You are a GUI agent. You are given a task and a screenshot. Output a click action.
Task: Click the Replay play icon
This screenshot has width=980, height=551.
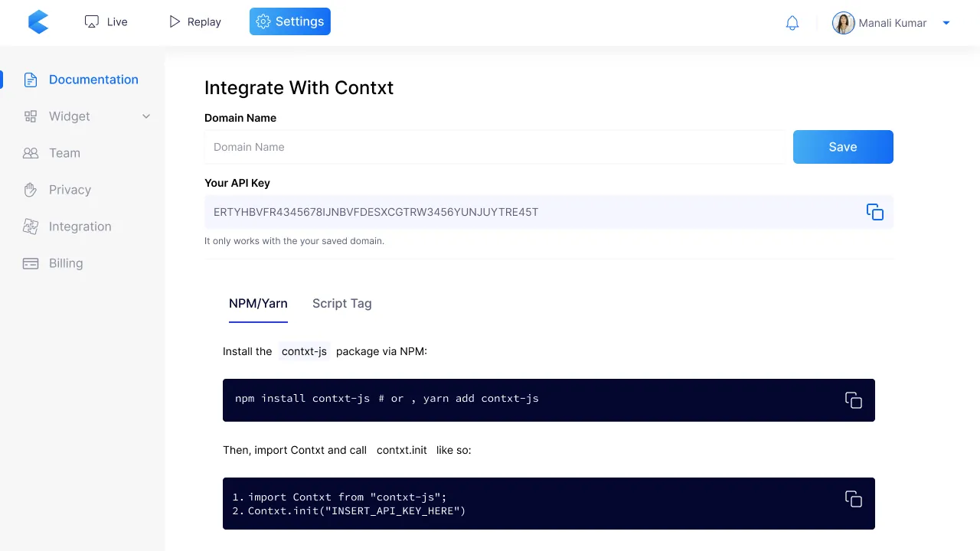(175, 21)
